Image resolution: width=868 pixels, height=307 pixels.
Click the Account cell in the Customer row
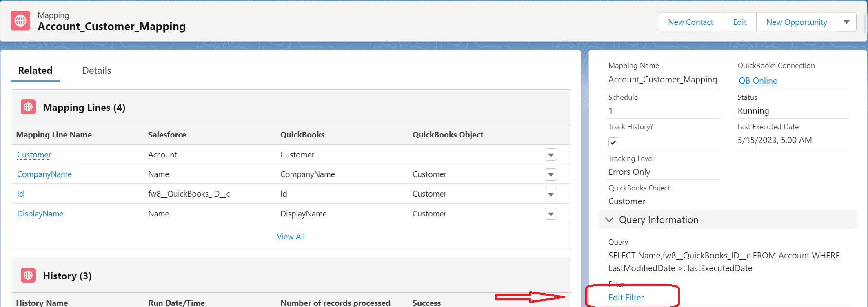(x=162, y=155)
